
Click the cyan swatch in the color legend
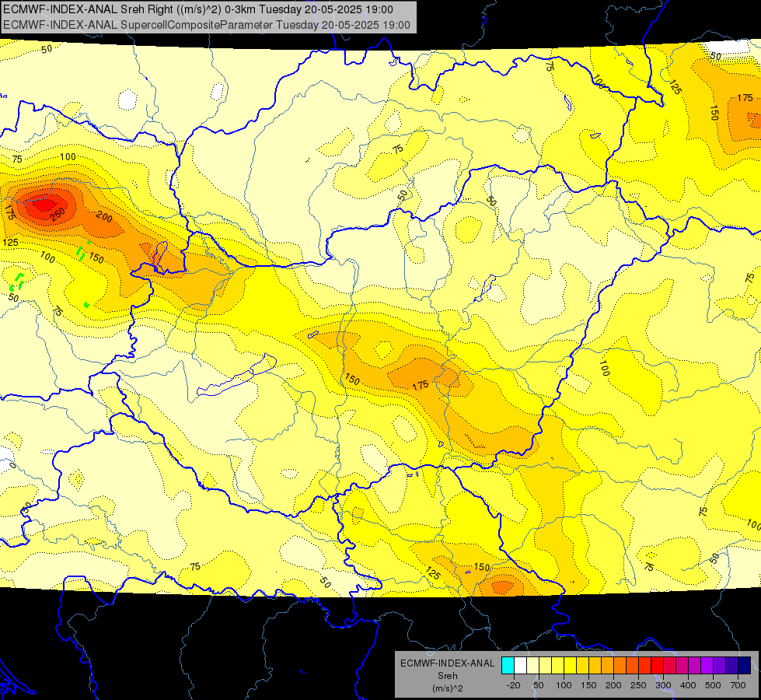point(508,665)
